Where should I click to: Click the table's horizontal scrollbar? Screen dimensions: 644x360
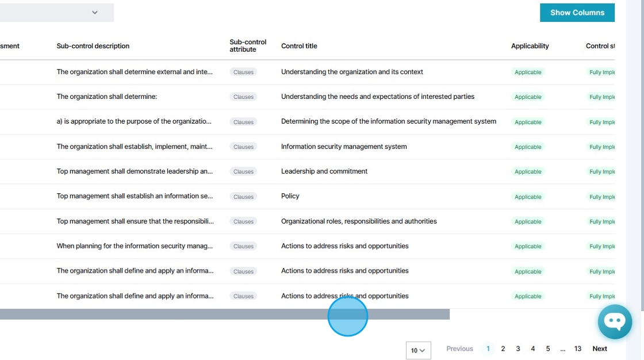tap(225, 315)
